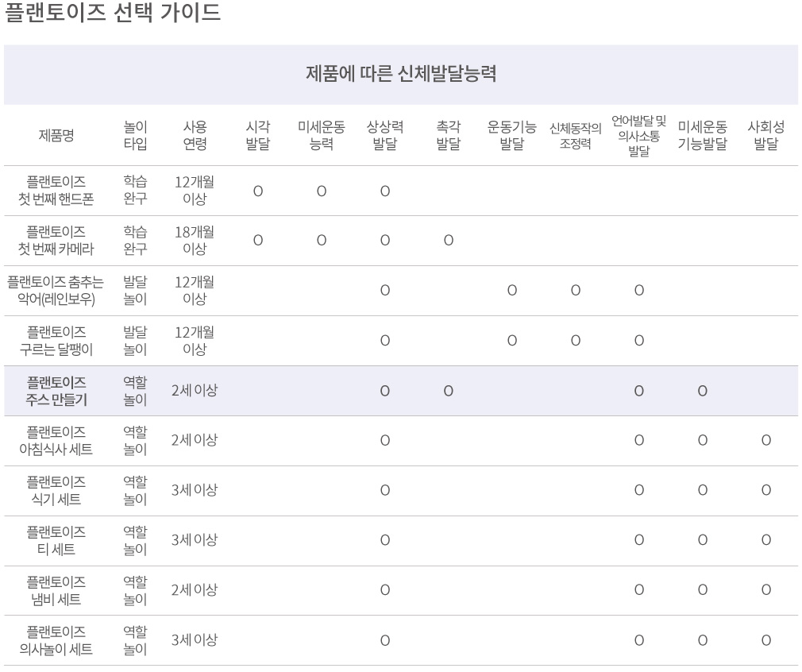Select product name '플랜토이즈 첫 번째 핸드폰'
The image size is (802, 672).
tap(56, 191)
